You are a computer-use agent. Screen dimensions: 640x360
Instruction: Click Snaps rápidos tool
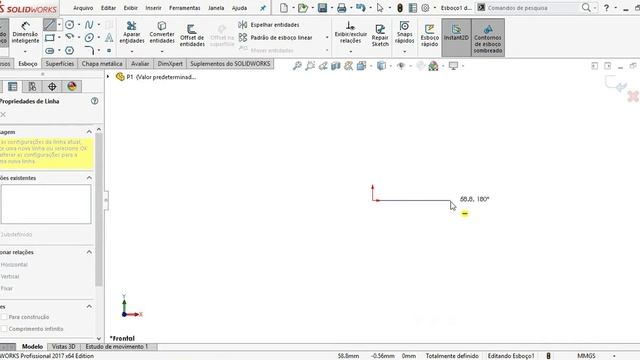pyautogui.click(x=404, y=33)
